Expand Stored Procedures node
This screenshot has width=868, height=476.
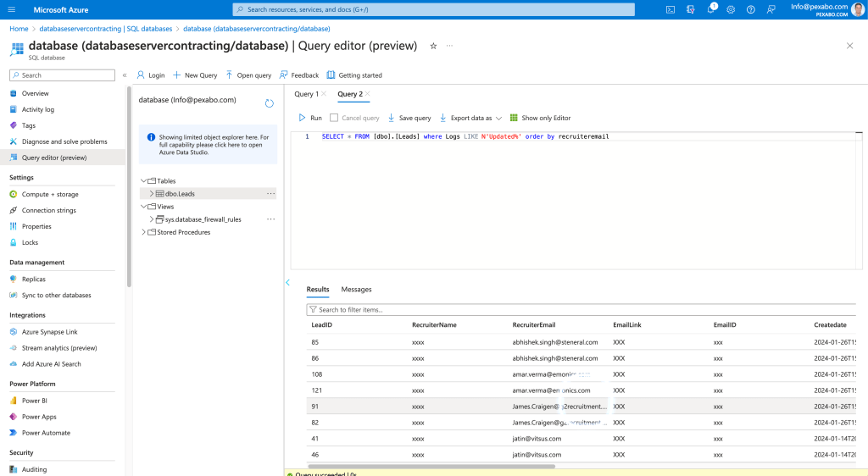(143, 232)
